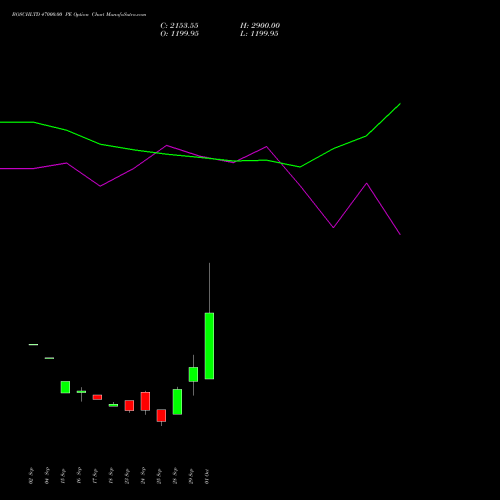Click the BOSCHLTD PE Option chart title

click(x=79, y=15)
